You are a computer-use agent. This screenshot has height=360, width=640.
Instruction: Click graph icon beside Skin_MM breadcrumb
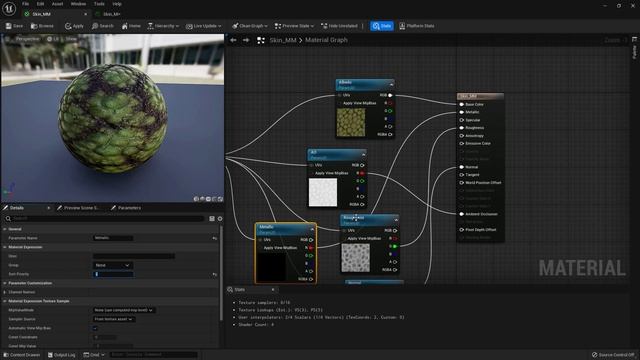[x=261, y=40]
